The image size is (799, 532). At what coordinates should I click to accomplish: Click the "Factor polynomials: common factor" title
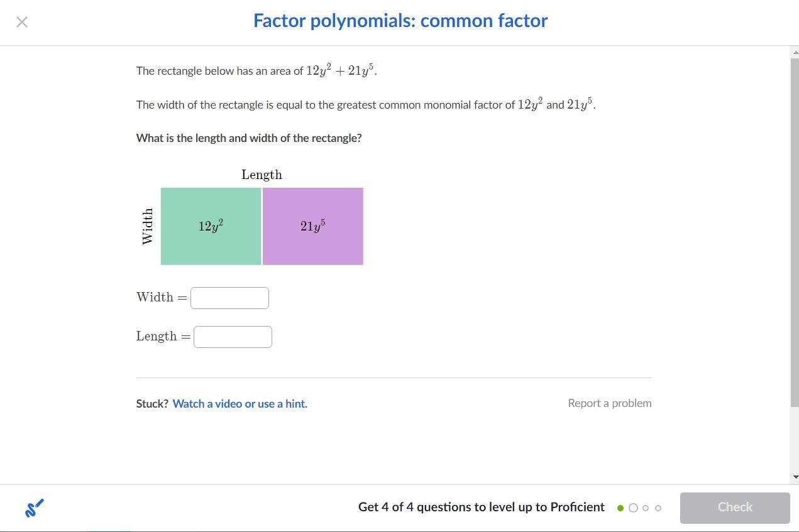[x=400, y=21]
